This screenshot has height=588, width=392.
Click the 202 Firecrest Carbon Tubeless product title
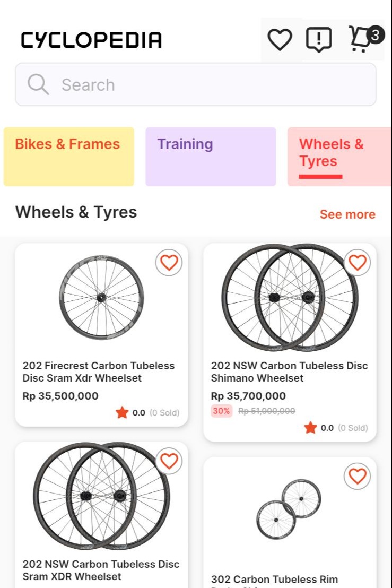tap(99, 371)
